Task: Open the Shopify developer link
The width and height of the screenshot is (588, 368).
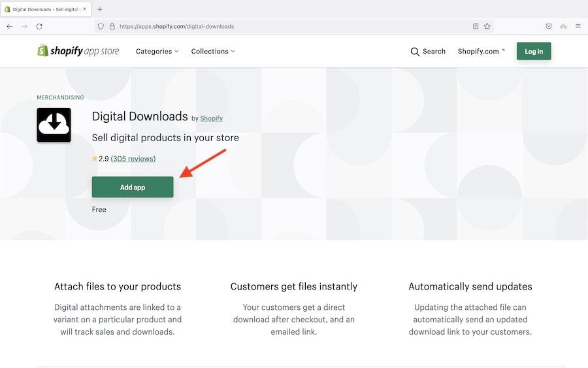Action: [212, 118]
